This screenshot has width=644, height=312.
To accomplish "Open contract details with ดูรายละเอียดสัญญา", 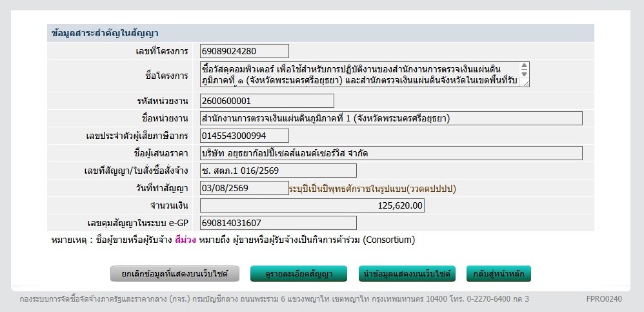I will point(299,274).
